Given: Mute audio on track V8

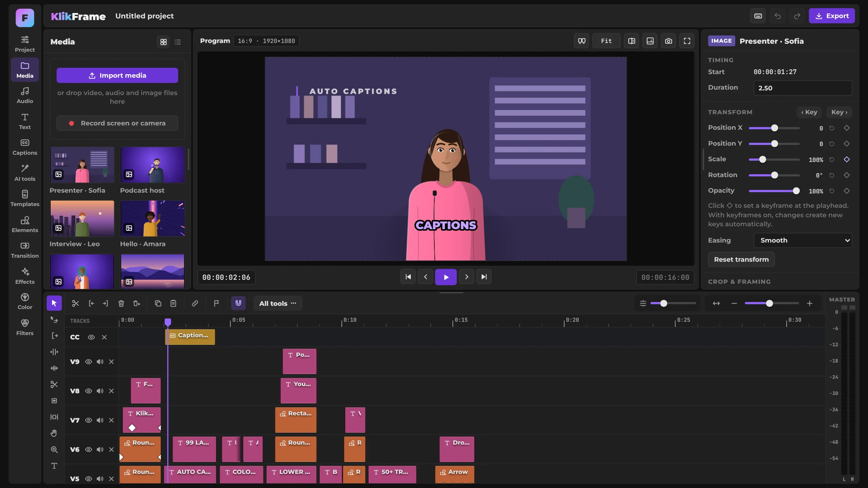Looking at the screenshot, I should point(100,391).
